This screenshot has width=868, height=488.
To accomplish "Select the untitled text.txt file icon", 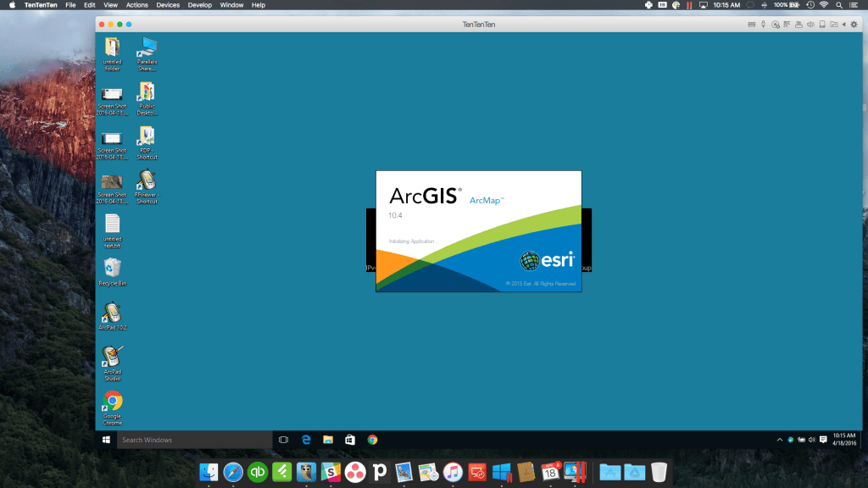I will pyautogui.click(x=113, y=231).
